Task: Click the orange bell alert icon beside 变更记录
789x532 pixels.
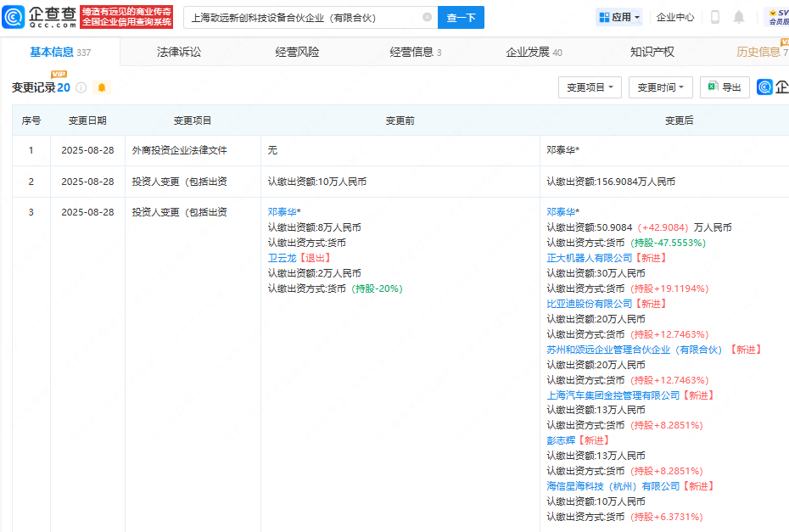Action: click(102, 87)
